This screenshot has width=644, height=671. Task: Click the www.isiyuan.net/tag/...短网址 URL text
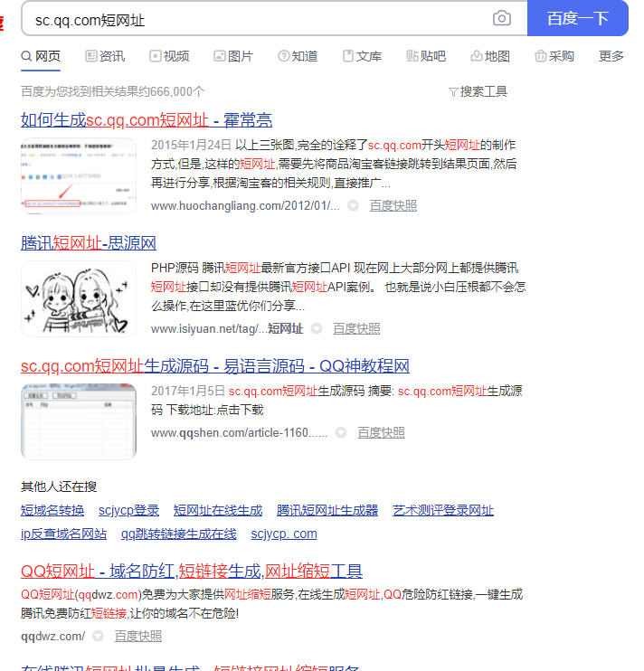(227, 328)
